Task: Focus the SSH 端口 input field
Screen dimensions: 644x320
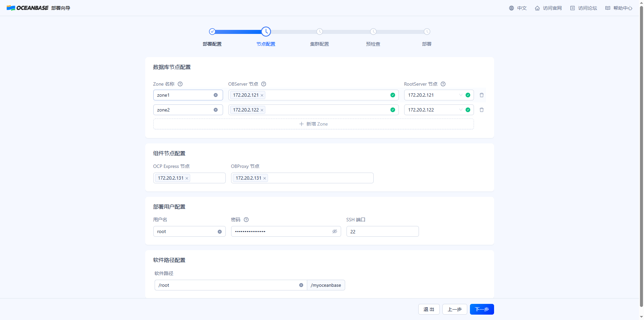Action: tap(383, 231)
